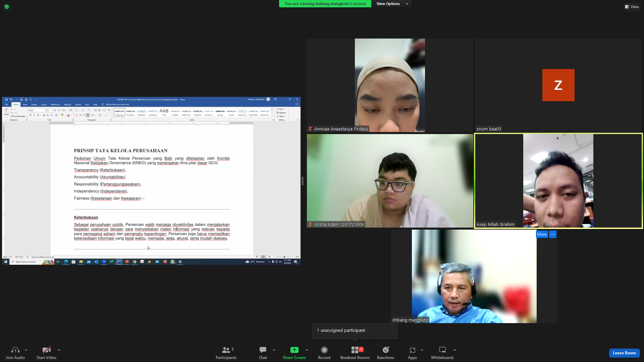Screen dimensions: 644x362
Task: Click the Word Format Painter button
Action: [18, 116]
